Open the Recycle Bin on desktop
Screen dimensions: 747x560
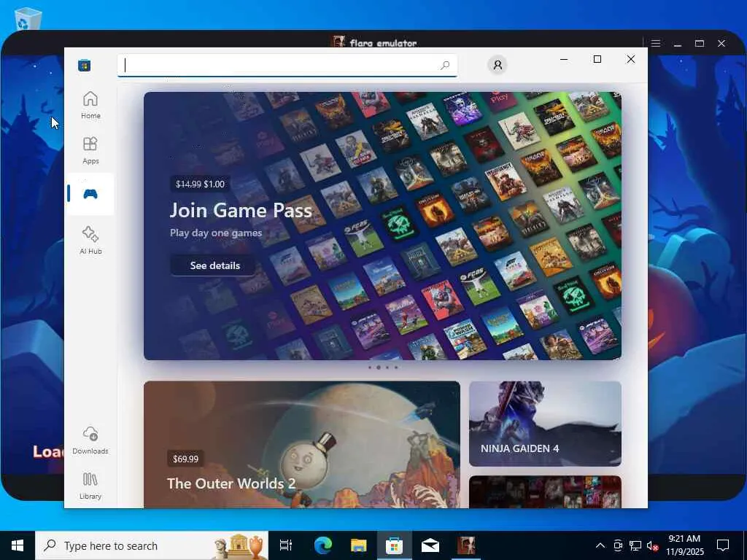pos(28,18)
